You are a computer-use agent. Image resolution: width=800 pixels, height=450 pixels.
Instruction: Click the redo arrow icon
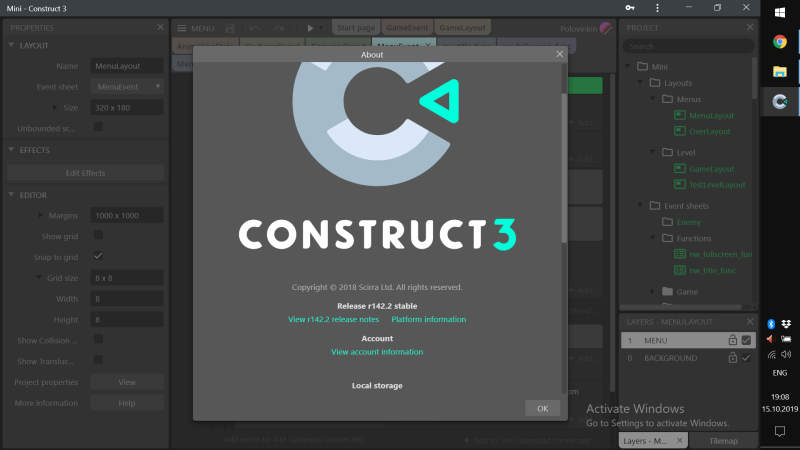click(278, 28)
